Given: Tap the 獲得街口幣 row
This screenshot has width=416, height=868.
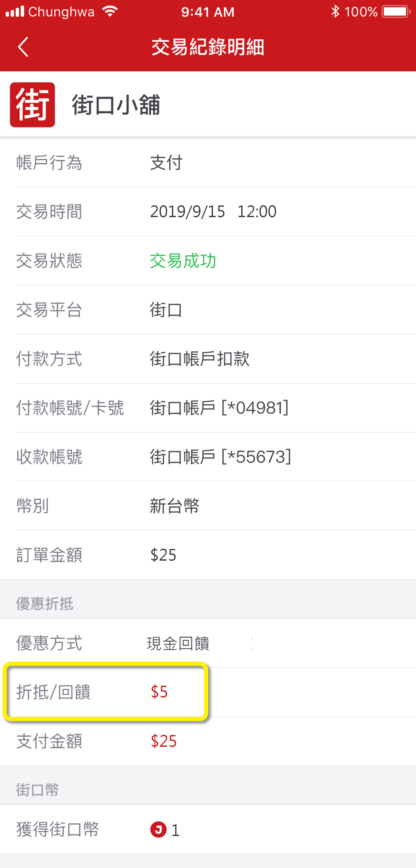Looking at the screenshot, I should point(208,829).
